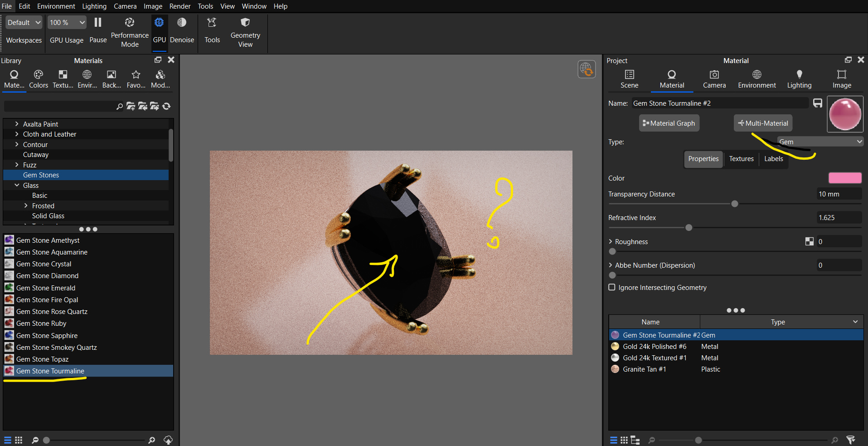Open Geometry View

tap(245, 32)
